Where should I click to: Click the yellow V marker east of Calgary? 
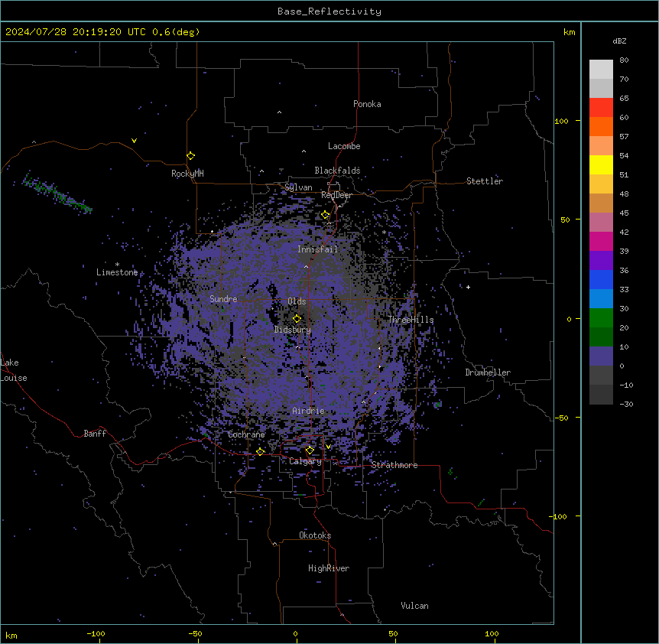[x=328, y=447]
